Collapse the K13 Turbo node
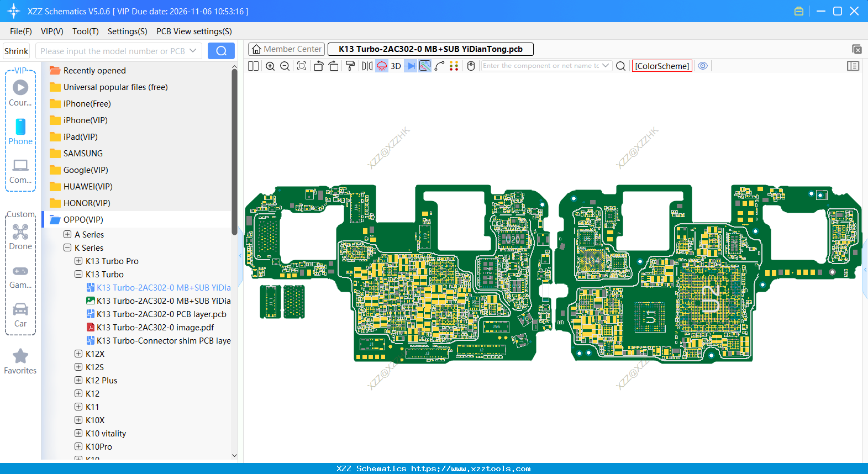Screen dimensions: 868x474 click(78, 274)
